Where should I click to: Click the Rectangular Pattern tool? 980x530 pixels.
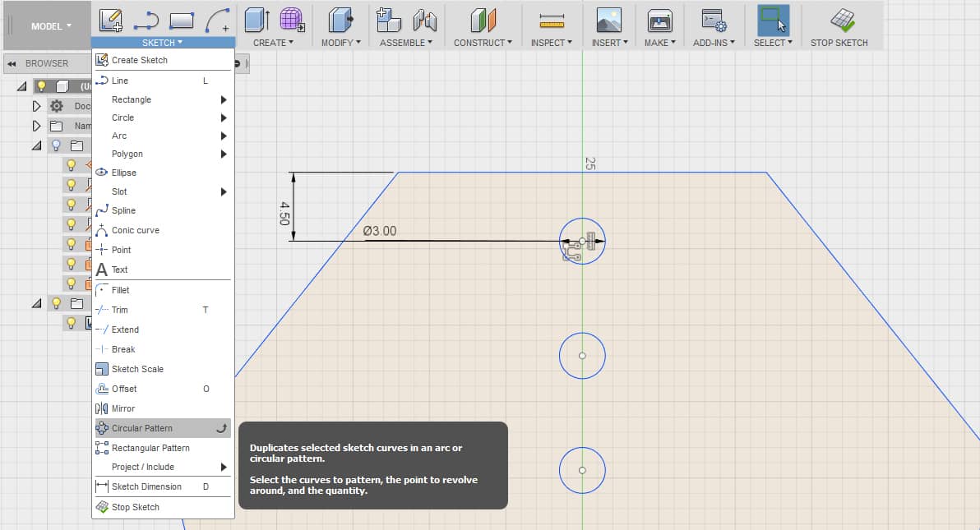point(148,448)
